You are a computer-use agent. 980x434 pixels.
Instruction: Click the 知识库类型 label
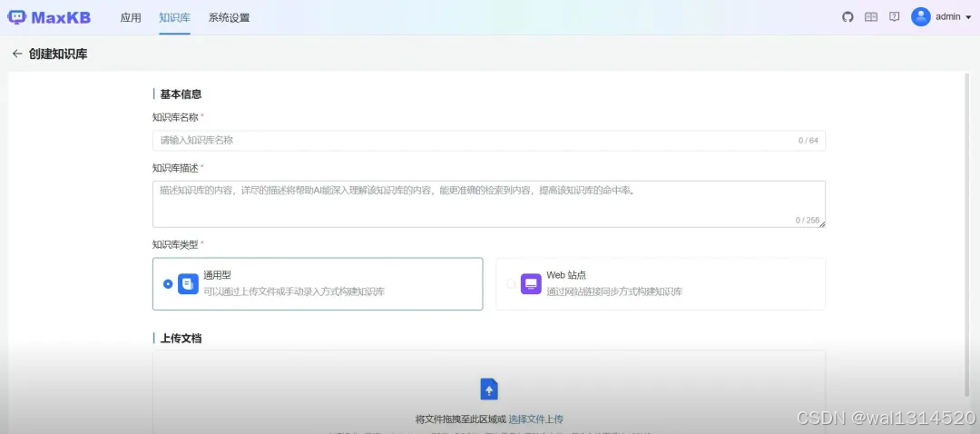[x=175, y=244]
